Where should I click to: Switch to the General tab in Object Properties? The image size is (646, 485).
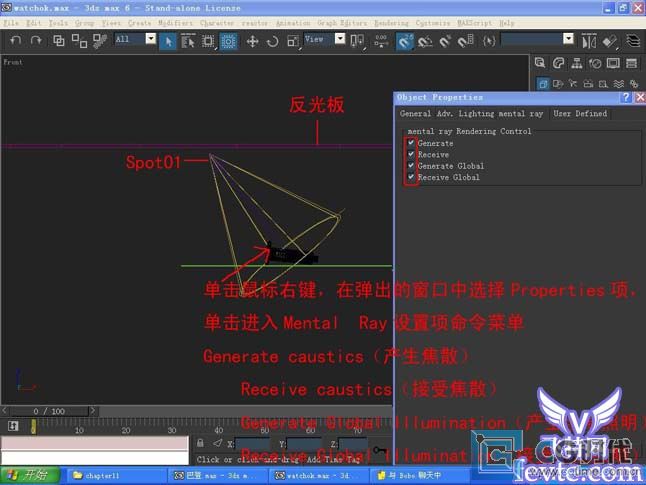coord(415,114)
